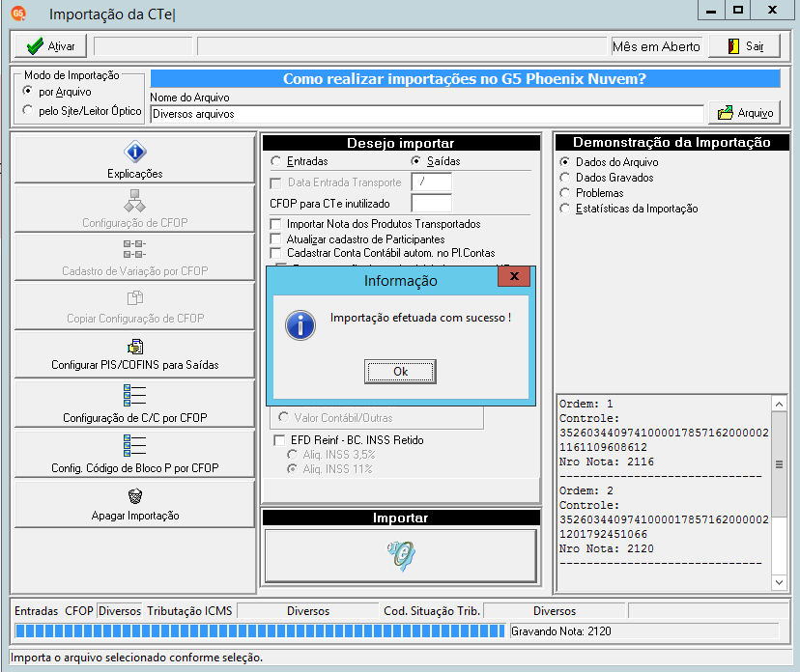This screenshot has height=672, width=800.
Task: Click the Apagar Importação trash icon
Action: (x=134, y=496)
